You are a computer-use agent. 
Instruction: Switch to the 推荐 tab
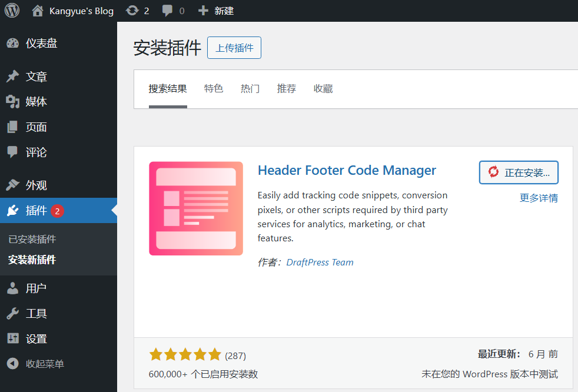coord(287,88)
